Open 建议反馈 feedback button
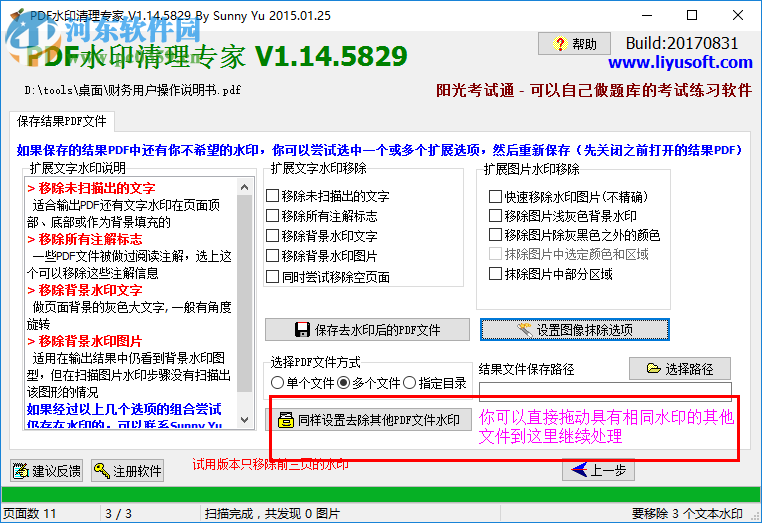This screenshot has height=523, width=762. (47, 471)
